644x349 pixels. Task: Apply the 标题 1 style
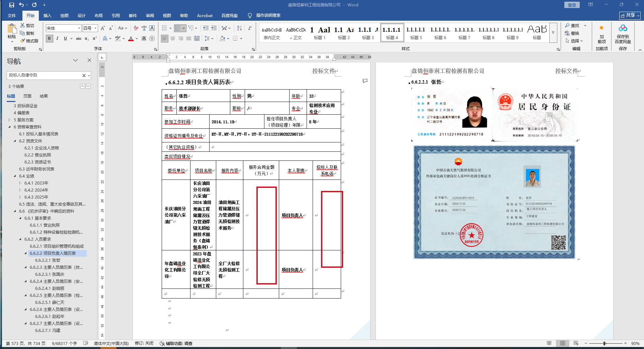[x=320, y=33]
